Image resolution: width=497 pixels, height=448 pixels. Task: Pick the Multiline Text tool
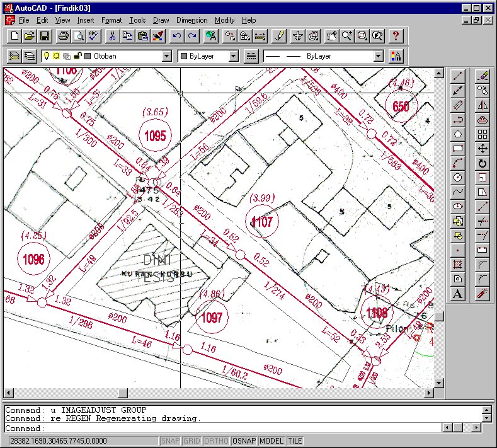(x=459, y=294)
